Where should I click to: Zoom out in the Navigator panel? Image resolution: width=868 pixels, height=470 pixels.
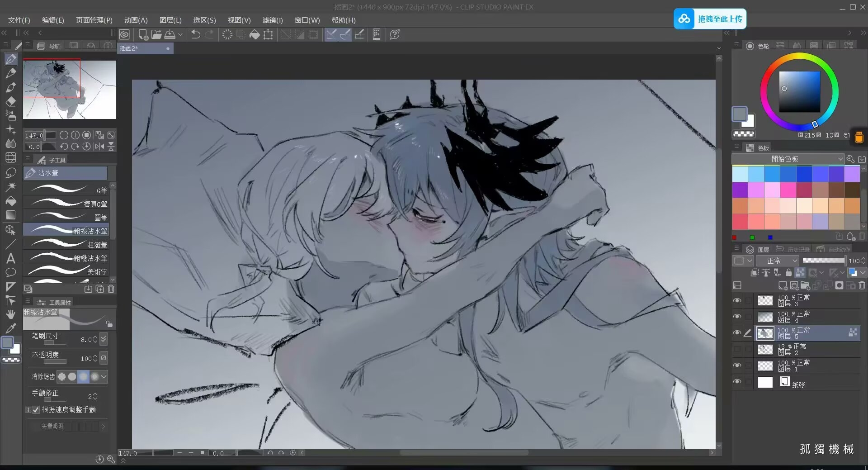[x=64, y=135]
